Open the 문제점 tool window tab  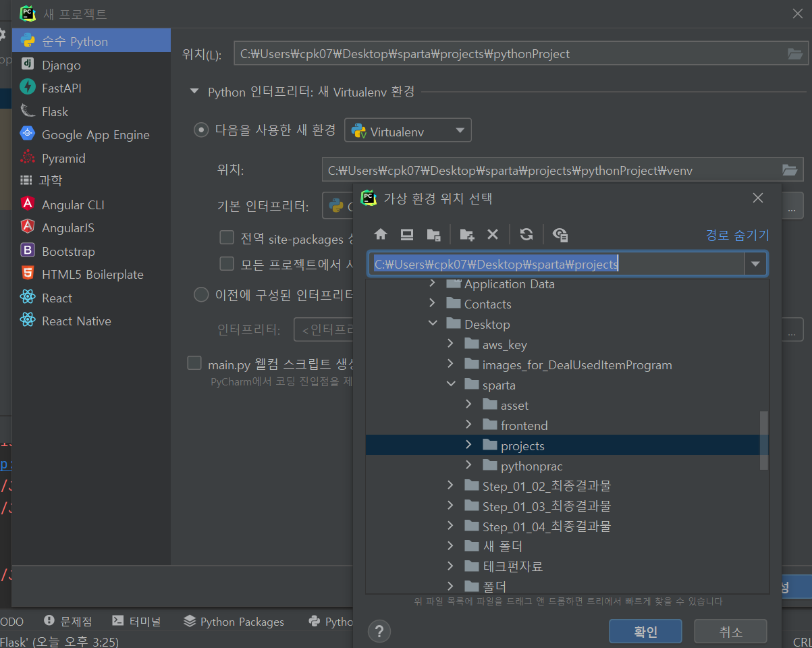pos(67,621)
